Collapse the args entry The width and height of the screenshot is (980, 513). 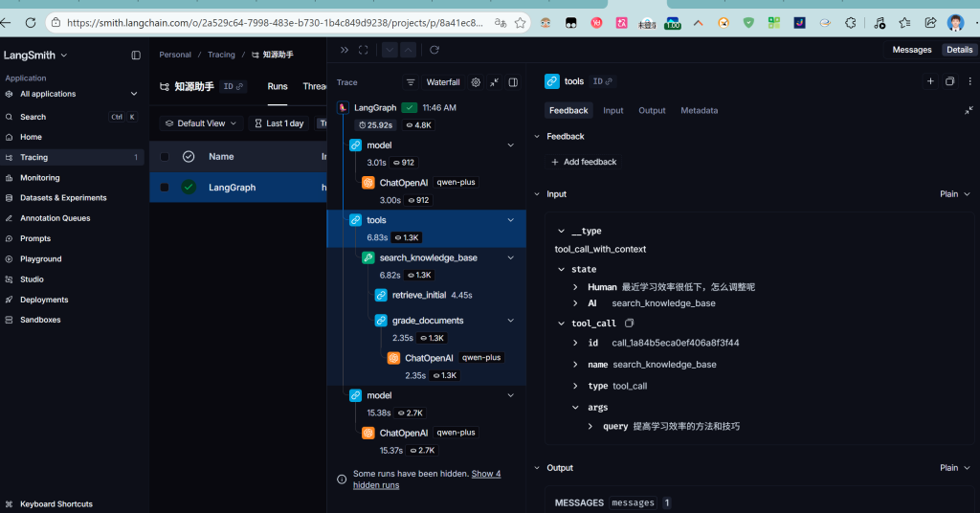[575, 407]
